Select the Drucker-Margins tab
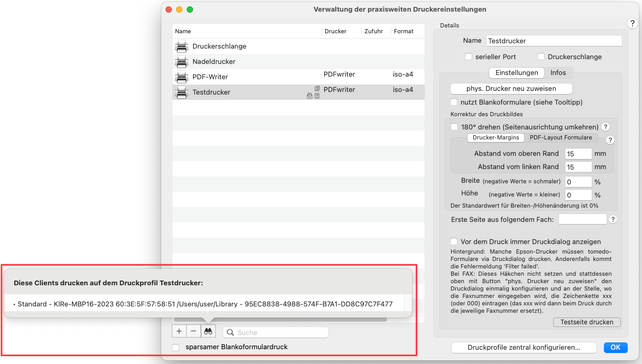Viewport: 642px width, 364px height. 496,137
